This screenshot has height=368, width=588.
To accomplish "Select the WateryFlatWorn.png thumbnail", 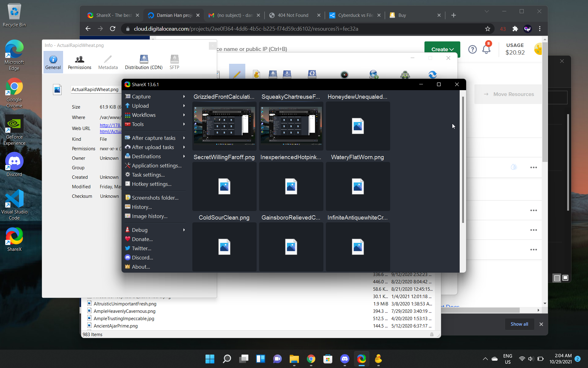I will pos(357,186).
